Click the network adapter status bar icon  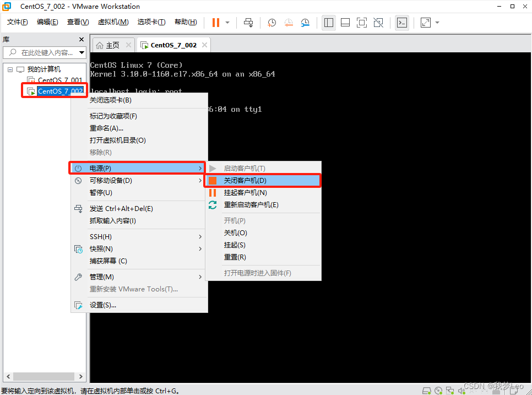[450, 391]
